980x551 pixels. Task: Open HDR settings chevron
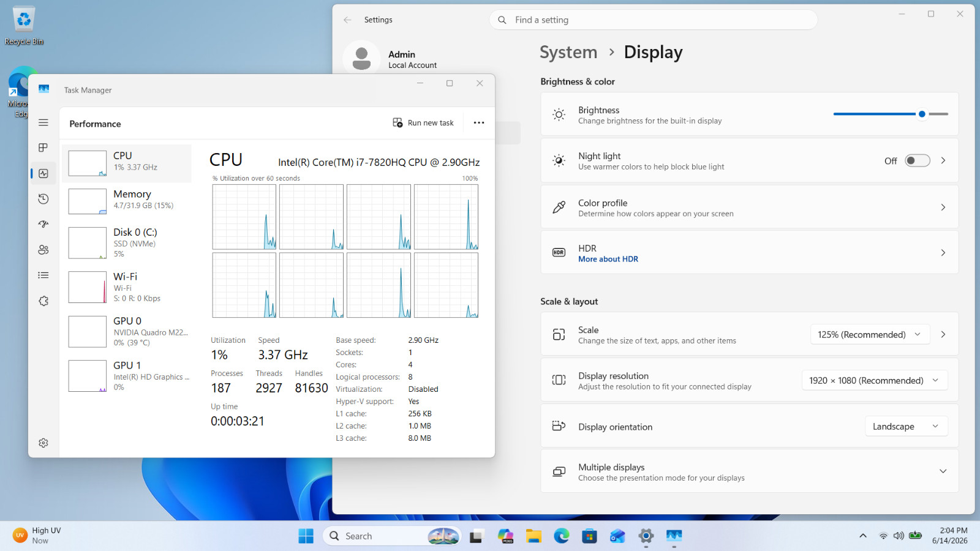pos(943,252)
